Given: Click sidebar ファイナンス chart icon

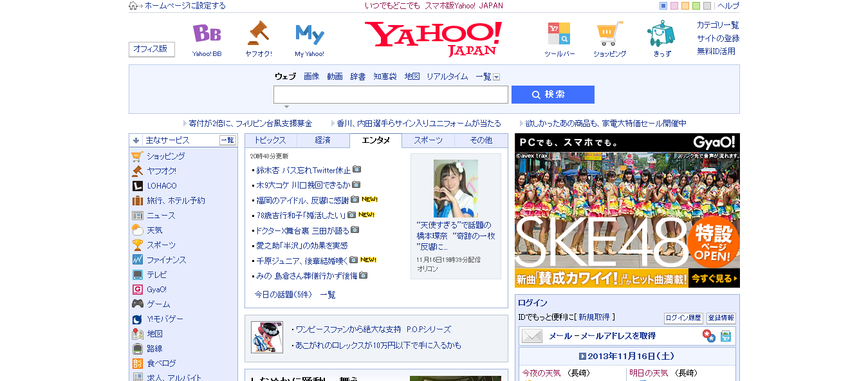Looking at the screenshot, I should [x=137, y=260].
